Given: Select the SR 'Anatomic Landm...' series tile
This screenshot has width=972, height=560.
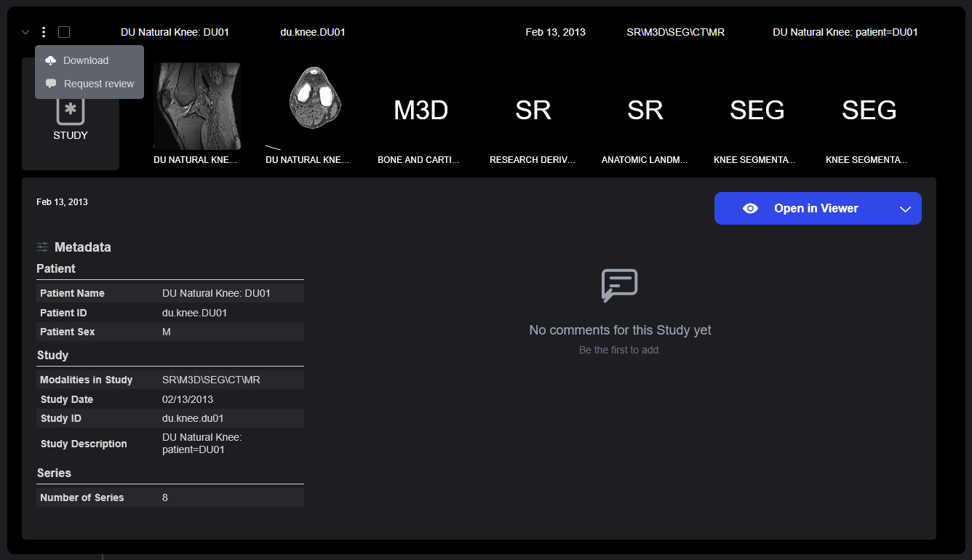Looking at the screenshot, I should (645, 111).
